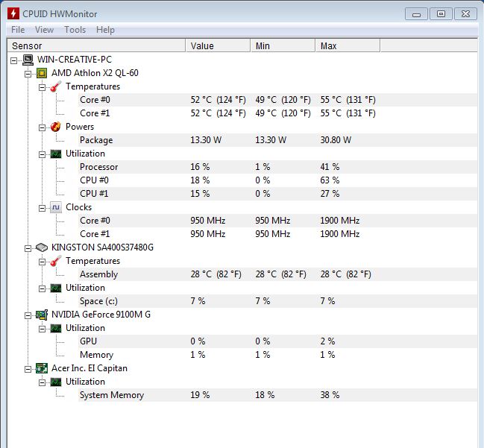Screen dimensions: 484x448
Task: Maximize the HWMonitor window
Action: pos(441,14)
